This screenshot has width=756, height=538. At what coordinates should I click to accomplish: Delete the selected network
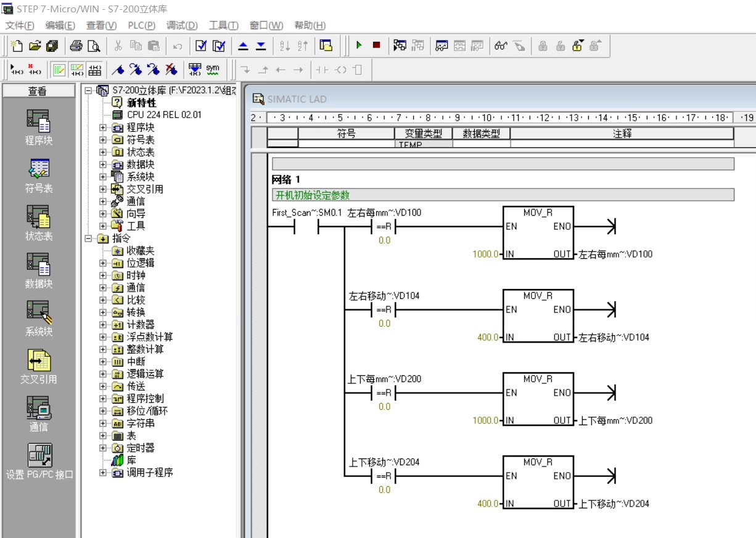tap(35, 70)
